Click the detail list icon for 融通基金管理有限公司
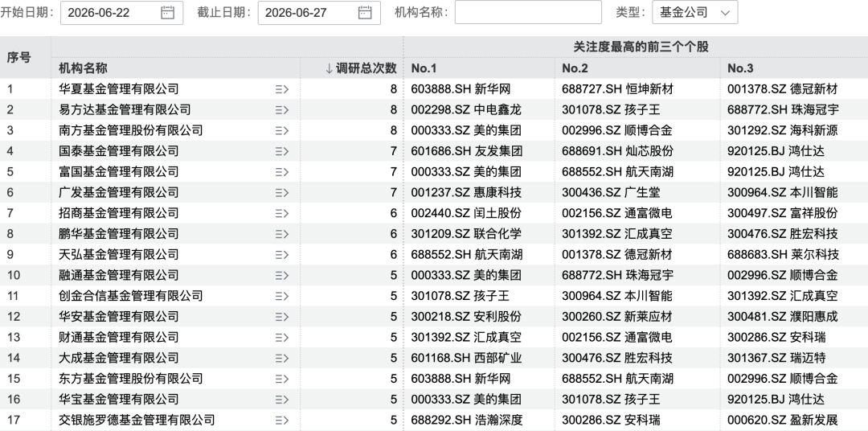The height and width of the screenshot is (431, 868). 282,275
